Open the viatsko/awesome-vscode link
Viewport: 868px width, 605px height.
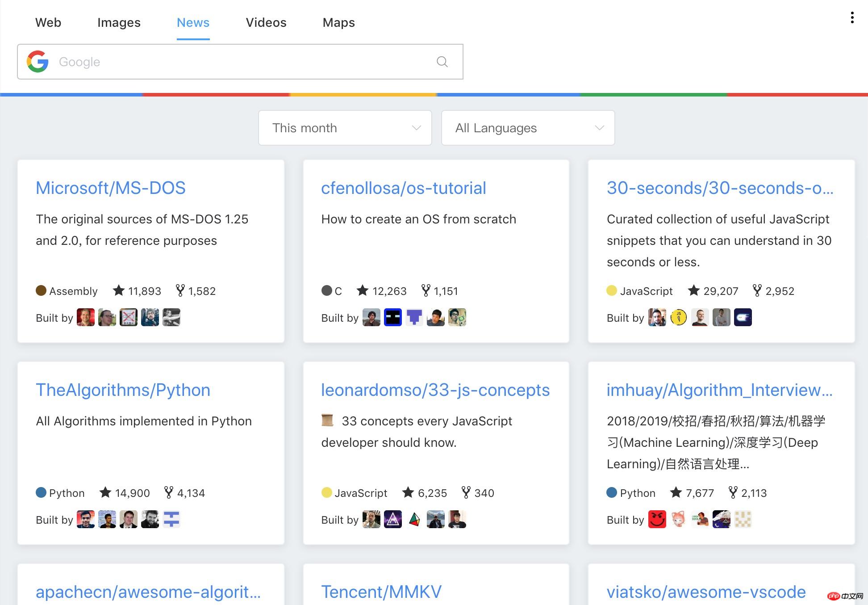706,592
